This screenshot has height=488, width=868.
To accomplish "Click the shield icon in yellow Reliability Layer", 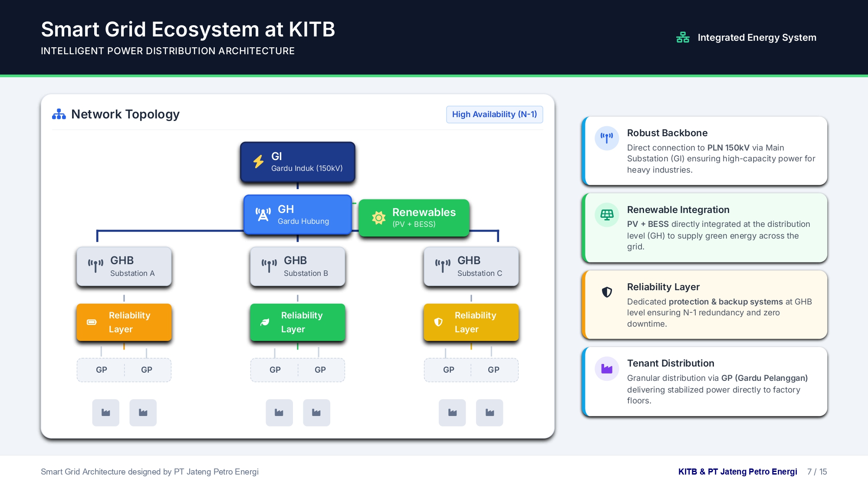I will click(438, 322).
